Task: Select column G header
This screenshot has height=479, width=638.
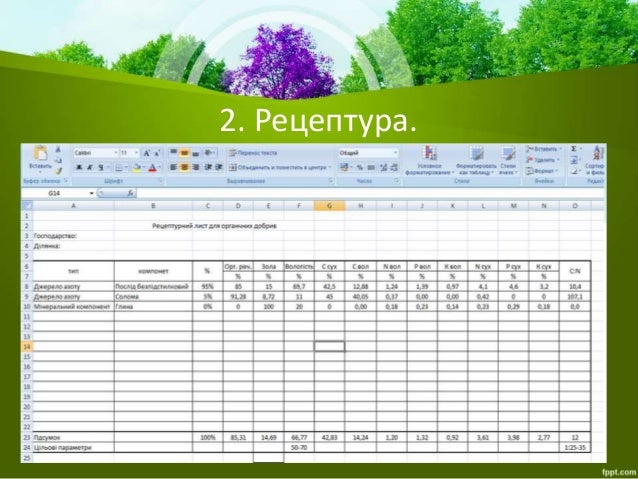Action: coord(329,206)
